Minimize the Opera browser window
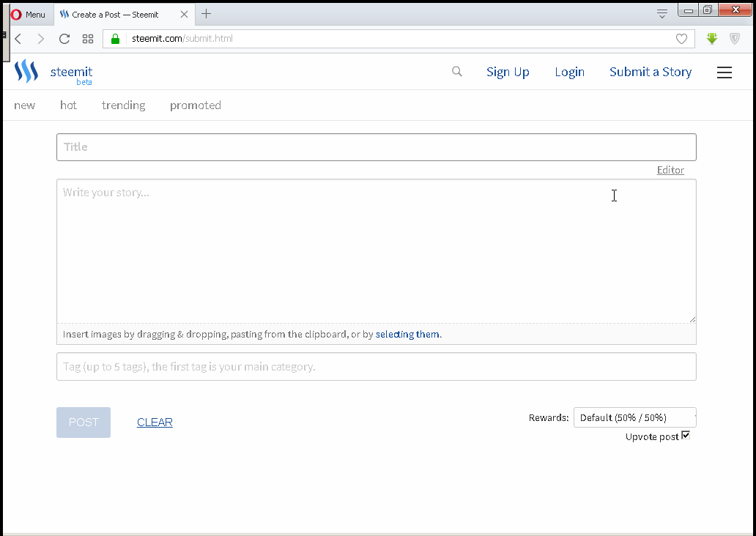Viewport: 756px width, 536px height. pos(689,10)
